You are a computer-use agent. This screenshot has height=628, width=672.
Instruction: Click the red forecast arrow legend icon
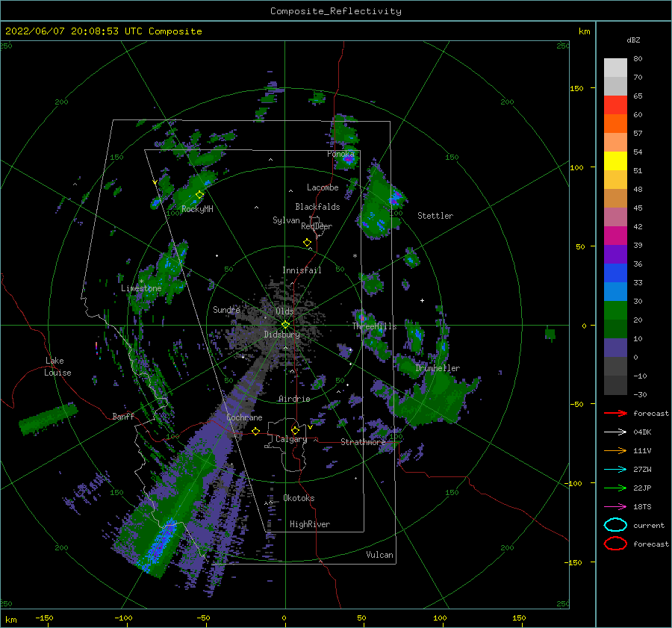(615, 413)
